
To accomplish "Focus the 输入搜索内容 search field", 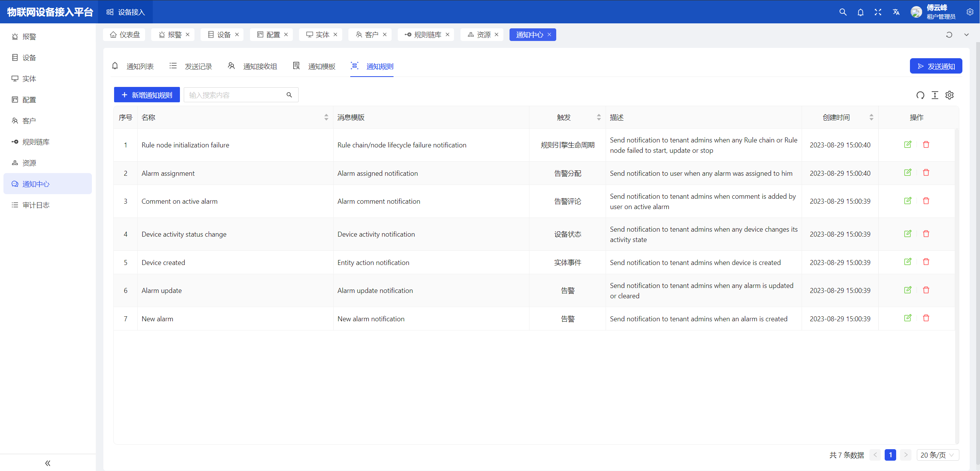I will pos(235,95).
